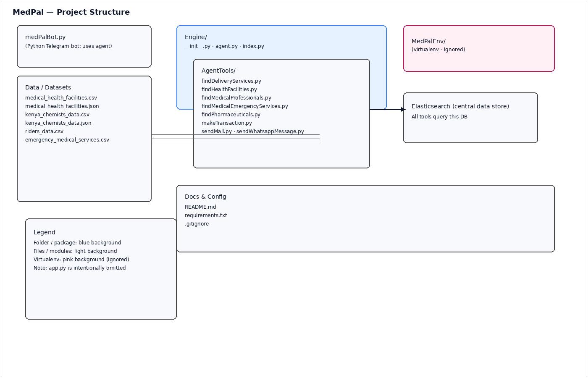Select the 'AgentTools/' folder heading
This screenshot has height=378, width=588.
(218, 71)
